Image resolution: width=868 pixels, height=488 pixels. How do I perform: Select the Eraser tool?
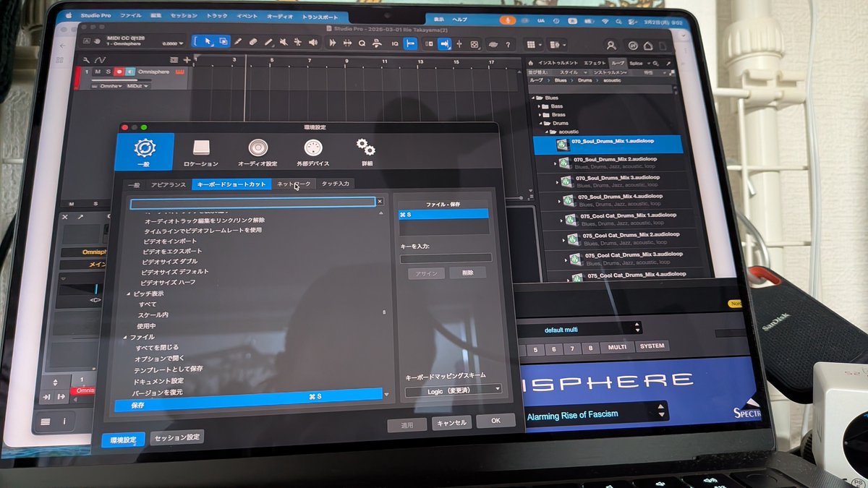point(254,43)
